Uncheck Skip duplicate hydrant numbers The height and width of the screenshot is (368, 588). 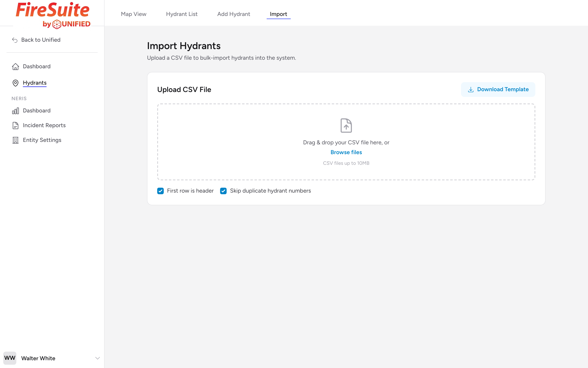[223, 191]
